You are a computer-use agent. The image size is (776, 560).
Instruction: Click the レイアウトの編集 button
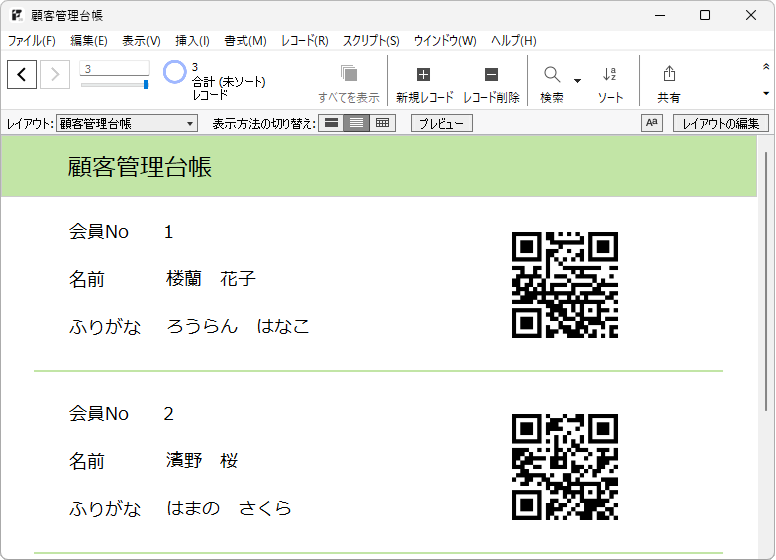(x=721, y=123)
